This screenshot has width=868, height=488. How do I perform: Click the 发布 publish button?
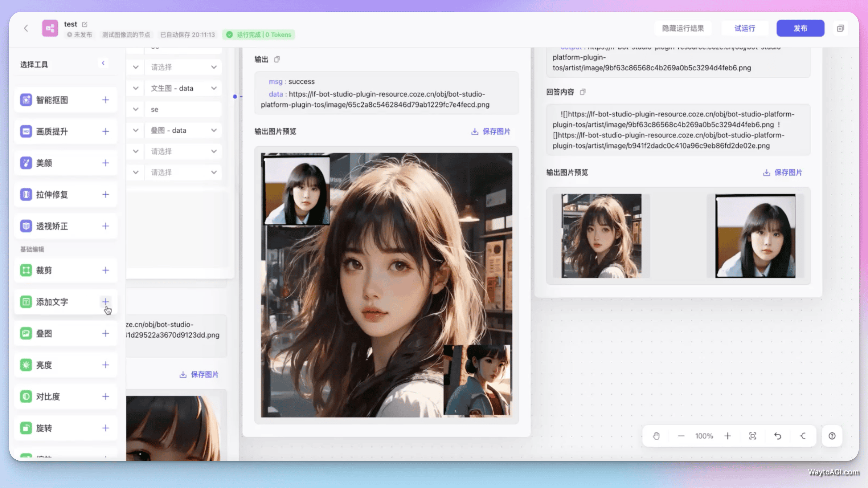[800, 28]
